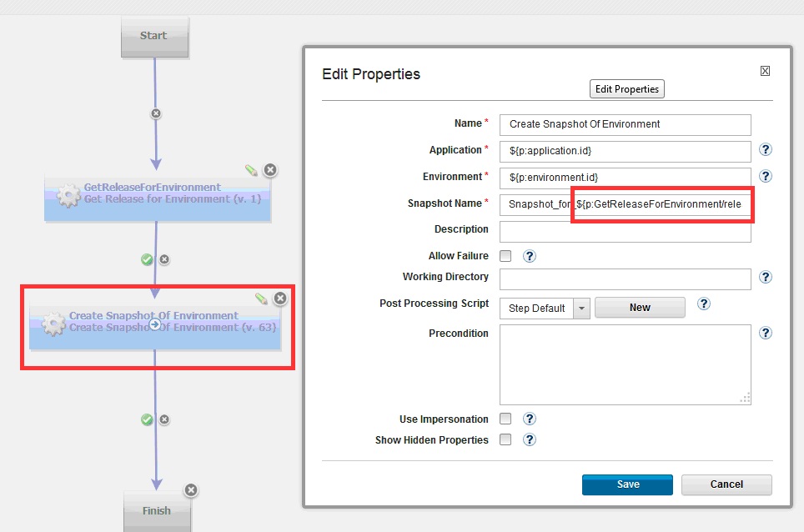Click the edit pencil on Create Snapshot step
This screenshot has width=804, height=532.
tap(261, 298)
